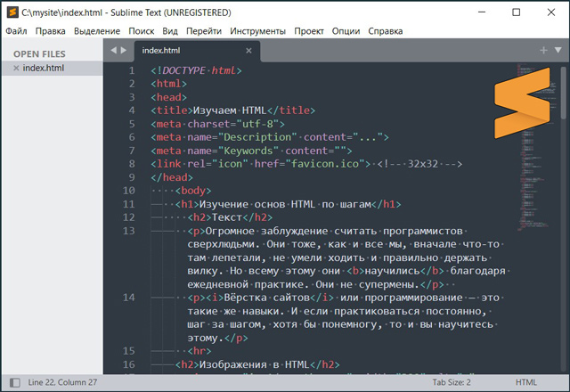Viewport: 570px width, 392px height.
Task: Click the vertical scrollbar thumb
Action: tap(564, 93)
